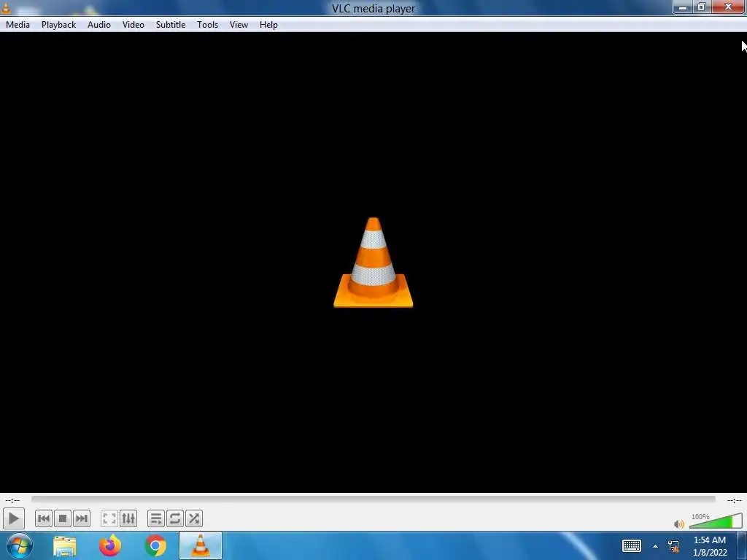The image size is (747, 560).
Task: Toggle fullscreen video mode
Action: (x=109, y=518)
